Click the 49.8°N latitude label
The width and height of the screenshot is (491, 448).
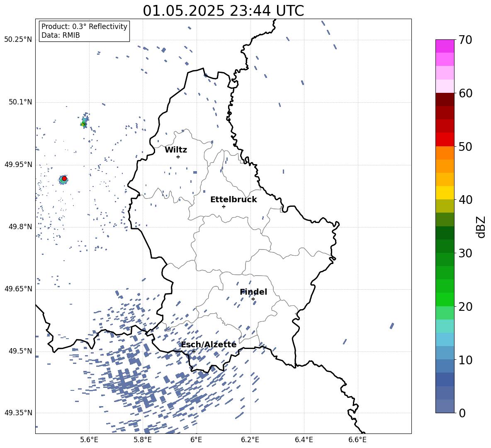coord(20,227)
